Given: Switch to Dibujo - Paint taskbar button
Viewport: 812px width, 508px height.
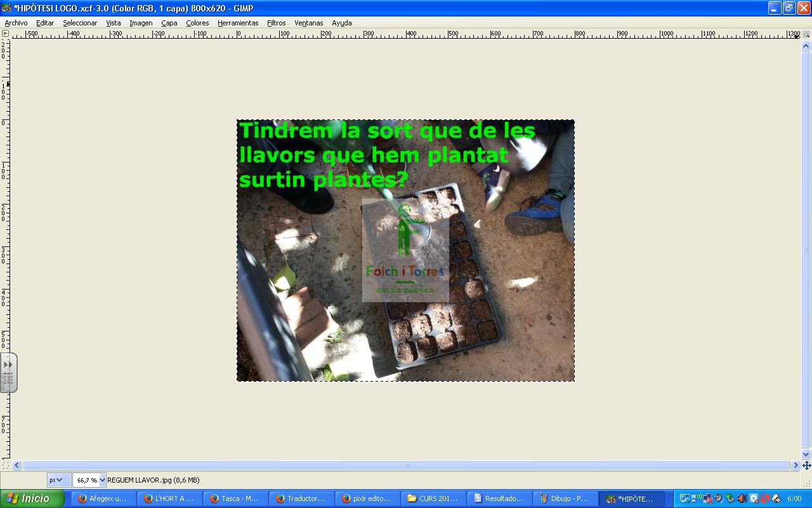Looking at the screenshot, I should [565, 498].
